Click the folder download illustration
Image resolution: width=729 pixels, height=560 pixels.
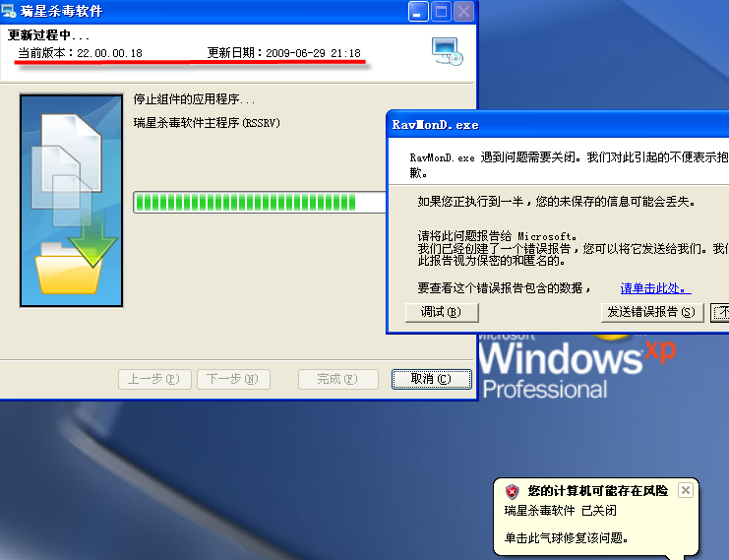(x=71, y=200)
